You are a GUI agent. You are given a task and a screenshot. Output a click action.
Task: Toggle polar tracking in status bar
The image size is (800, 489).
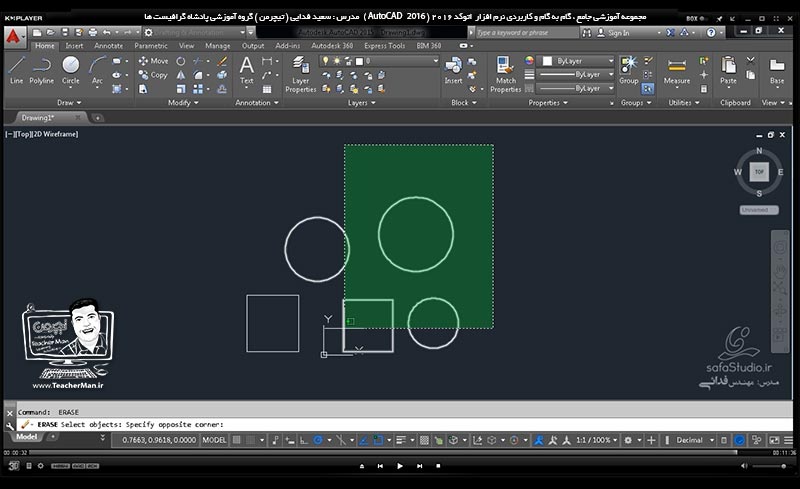click(x=317, y=440)
